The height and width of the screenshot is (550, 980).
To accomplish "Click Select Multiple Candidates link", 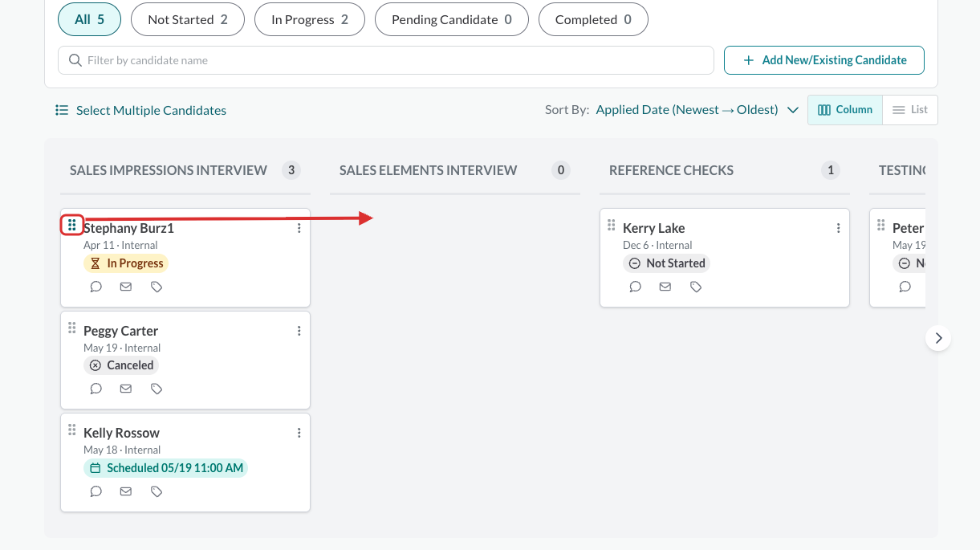I will tap(140, 111).
